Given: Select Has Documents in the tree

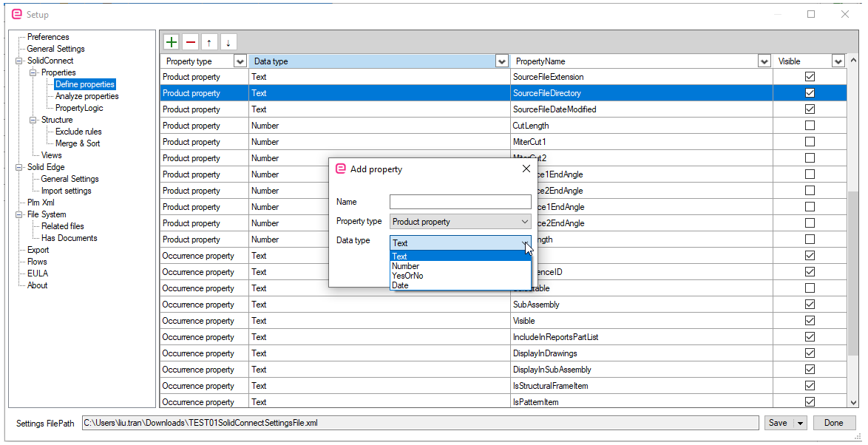Looking at the screenshot, I should coord(69,238).
